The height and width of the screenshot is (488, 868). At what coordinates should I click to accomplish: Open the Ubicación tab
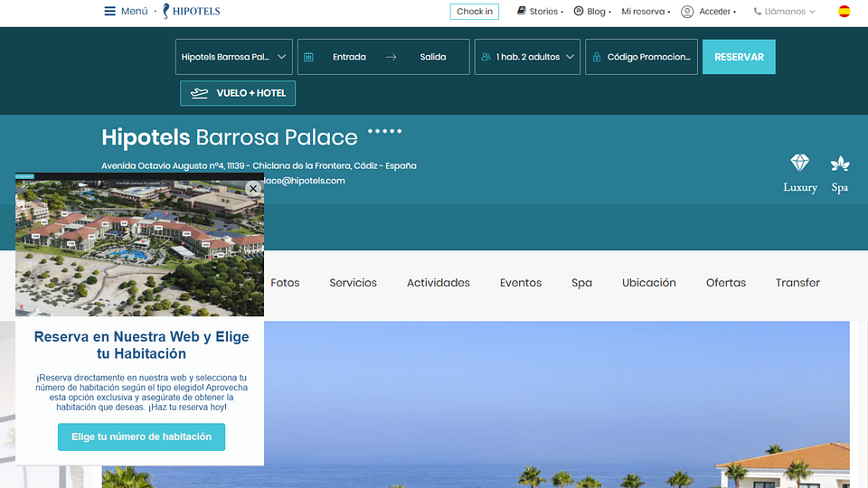click(x=649, y=283)
